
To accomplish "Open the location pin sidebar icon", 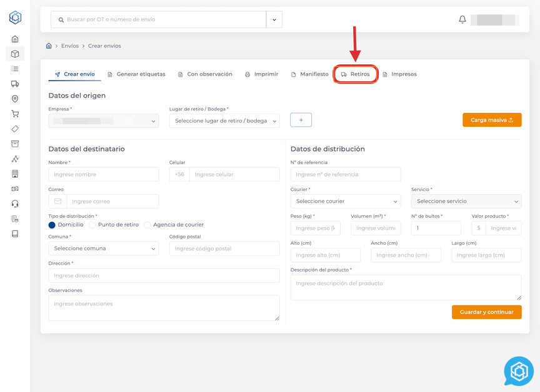I will coord(15,99).
